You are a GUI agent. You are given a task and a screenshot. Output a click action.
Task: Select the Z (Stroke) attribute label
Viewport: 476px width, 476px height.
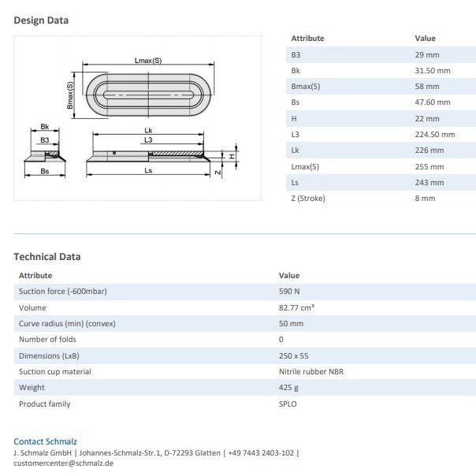tap(308, 198)
